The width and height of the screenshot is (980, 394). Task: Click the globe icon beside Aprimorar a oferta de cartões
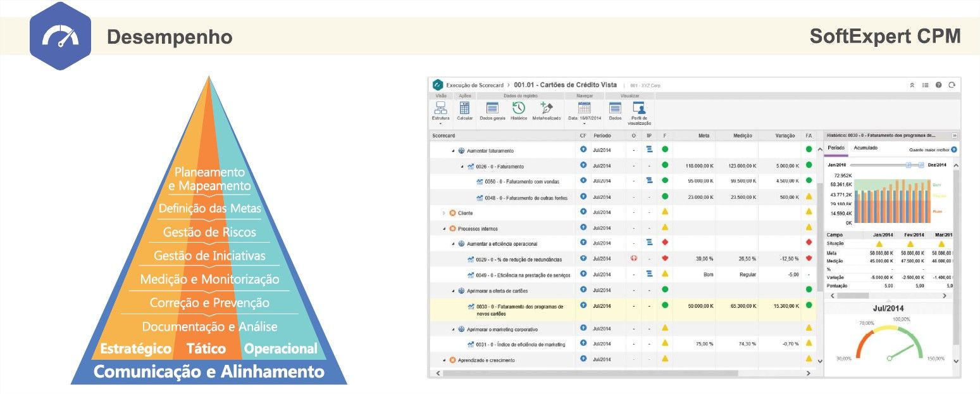pos(461,291)
